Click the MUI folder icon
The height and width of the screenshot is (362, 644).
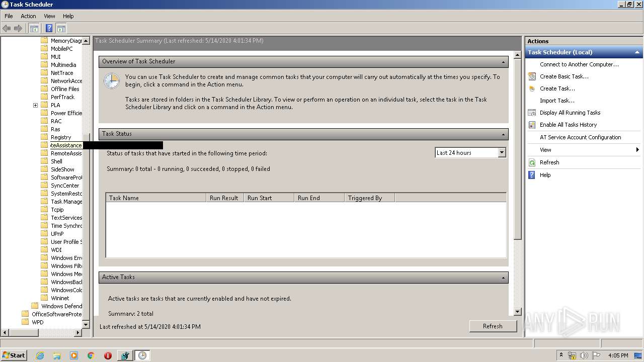pos(44,57)
